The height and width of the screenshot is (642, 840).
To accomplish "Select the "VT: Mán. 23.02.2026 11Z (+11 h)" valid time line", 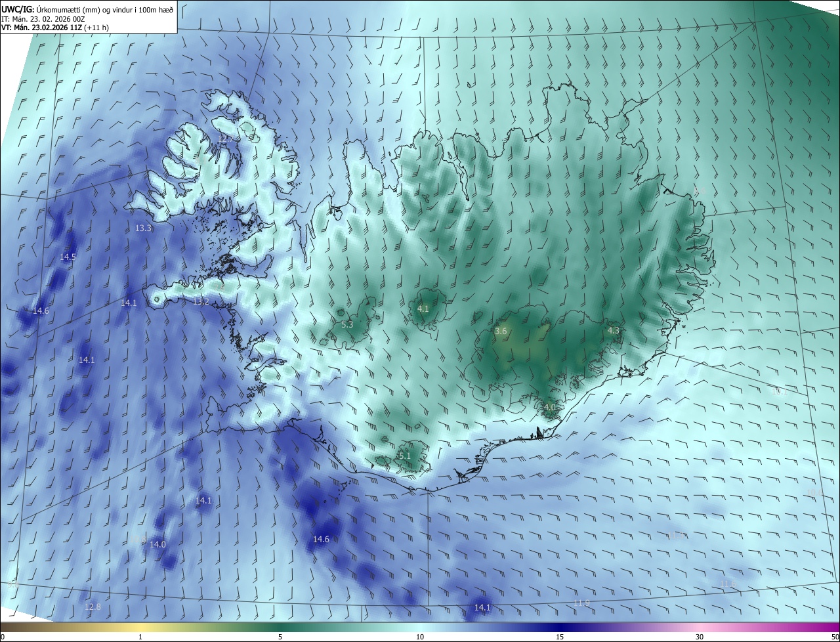I will tap(55, 28).
